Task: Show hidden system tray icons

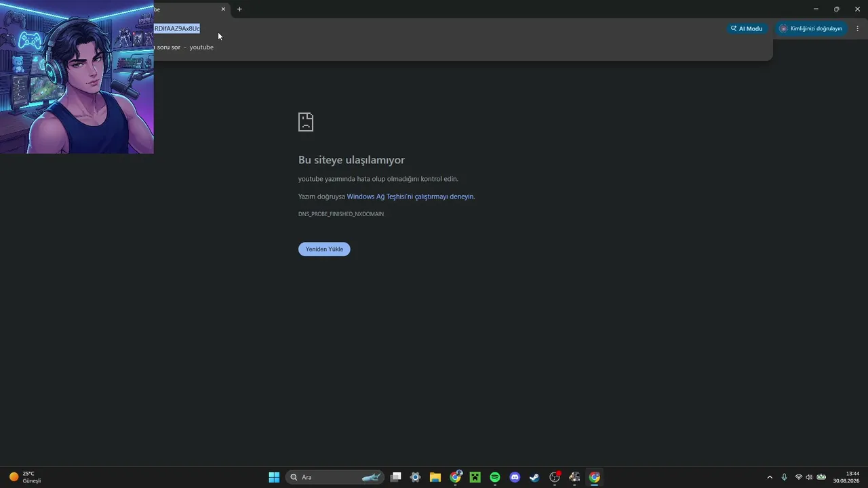Action: (770, 477)
